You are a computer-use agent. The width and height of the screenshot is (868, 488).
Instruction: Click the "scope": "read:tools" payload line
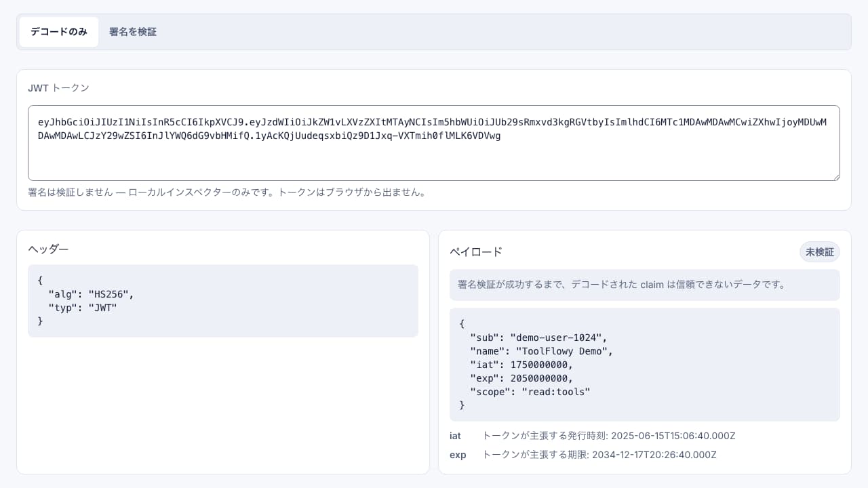(530, 392)
